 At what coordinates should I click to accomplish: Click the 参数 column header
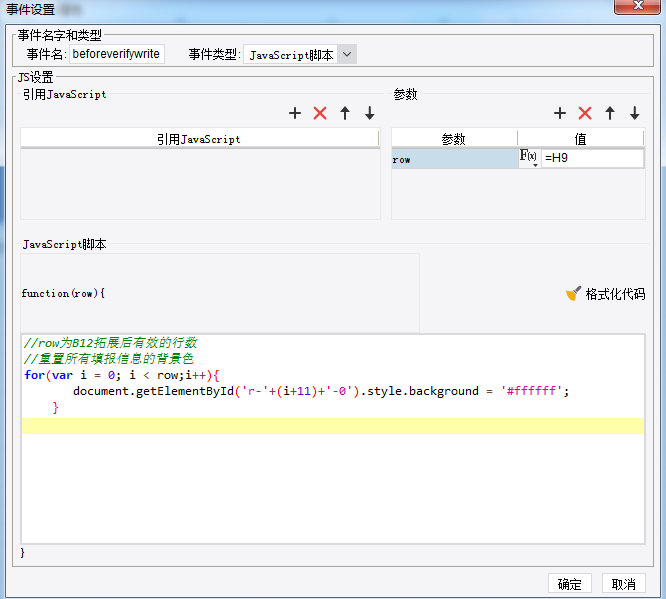tap(454, 139)
